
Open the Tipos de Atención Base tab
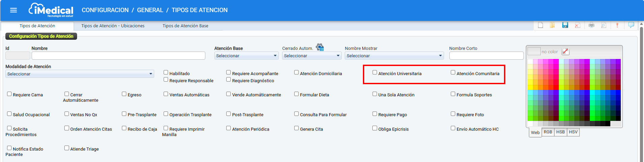coord(185,26)
